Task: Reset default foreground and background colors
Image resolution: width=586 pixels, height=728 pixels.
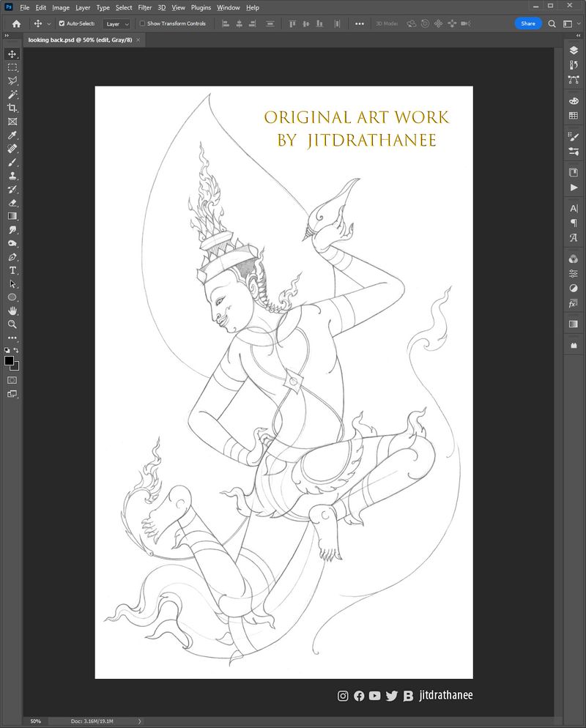Action: 7,350
